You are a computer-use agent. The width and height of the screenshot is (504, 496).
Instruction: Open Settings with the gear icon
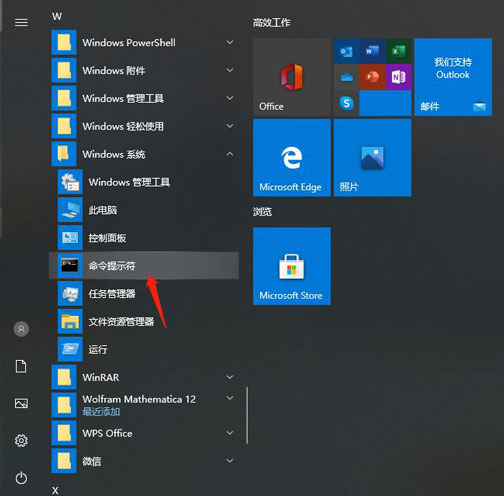21,441
